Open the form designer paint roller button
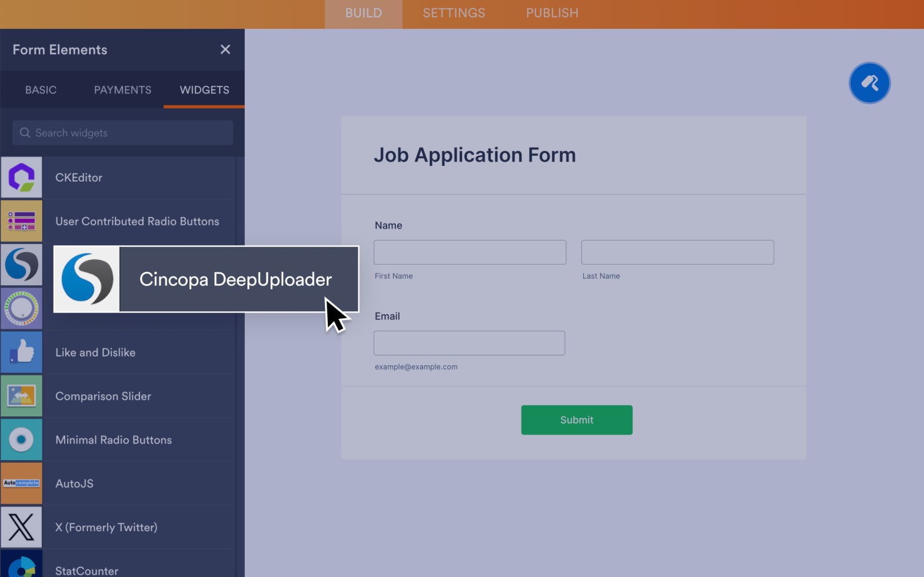The image size is (924, 577). tap(869, 83)
